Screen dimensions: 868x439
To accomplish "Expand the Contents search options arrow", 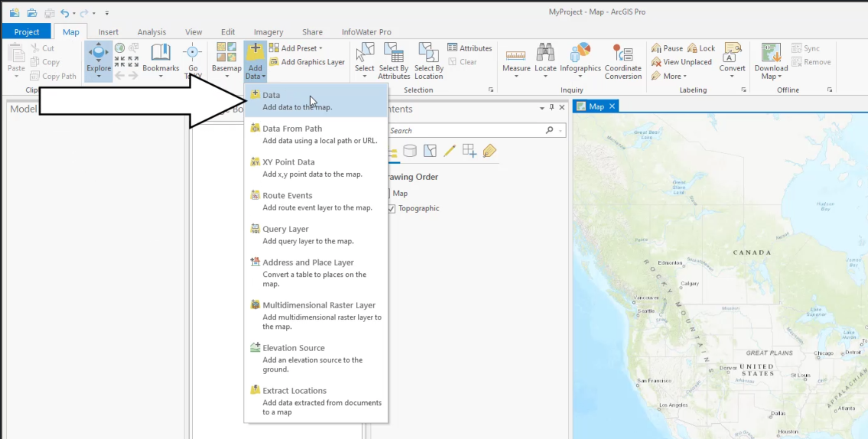I will 561,131.
